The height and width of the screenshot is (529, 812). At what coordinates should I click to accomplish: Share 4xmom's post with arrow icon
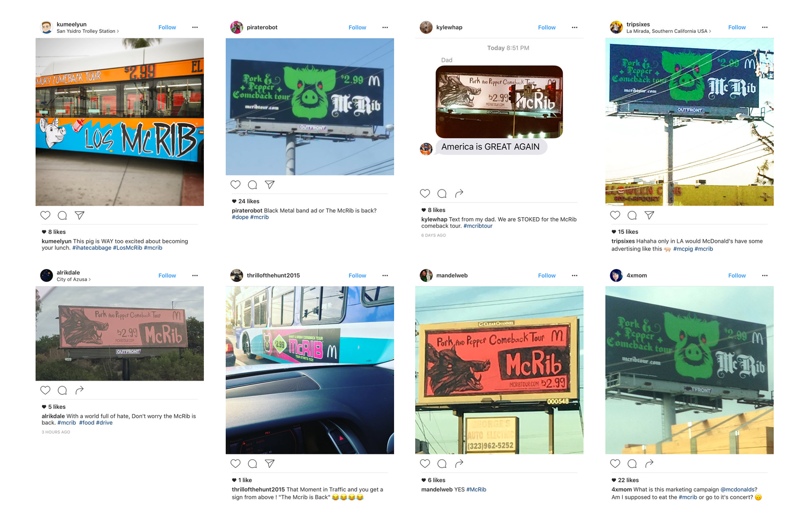pos(649,464)
